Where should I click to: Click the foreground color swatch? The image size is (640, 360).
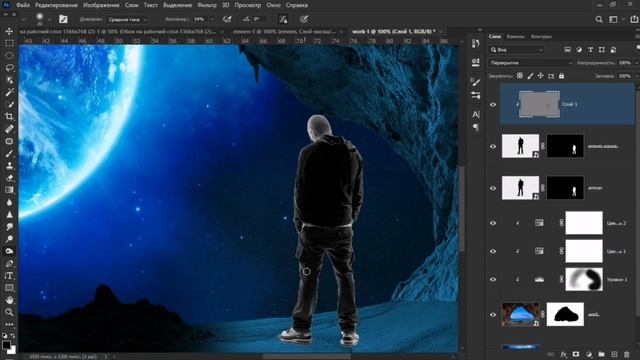pos(6,345)
